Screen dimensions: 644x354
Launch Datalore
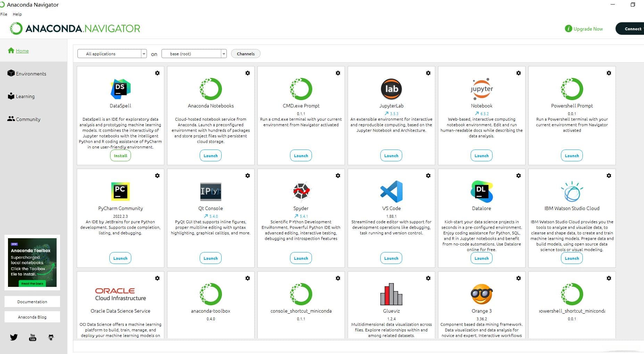click(x=481, y=258)
